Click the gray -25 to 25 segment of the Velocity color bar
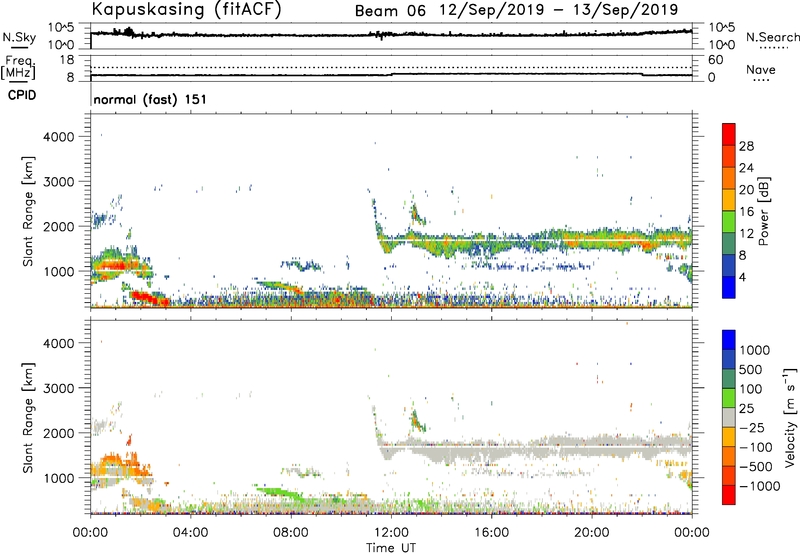This screenshot has width=800, height=554. tap(729, 417)
